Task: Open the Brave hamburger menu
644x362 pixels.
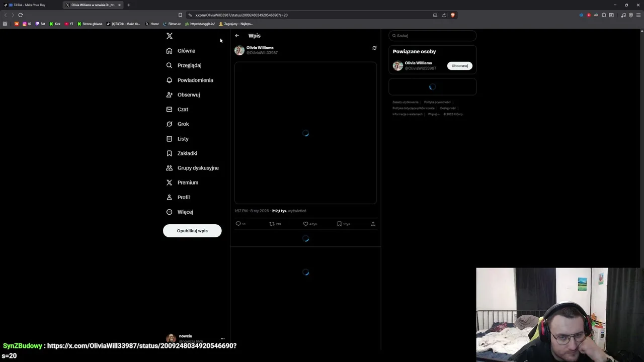Action: point(638,15)
